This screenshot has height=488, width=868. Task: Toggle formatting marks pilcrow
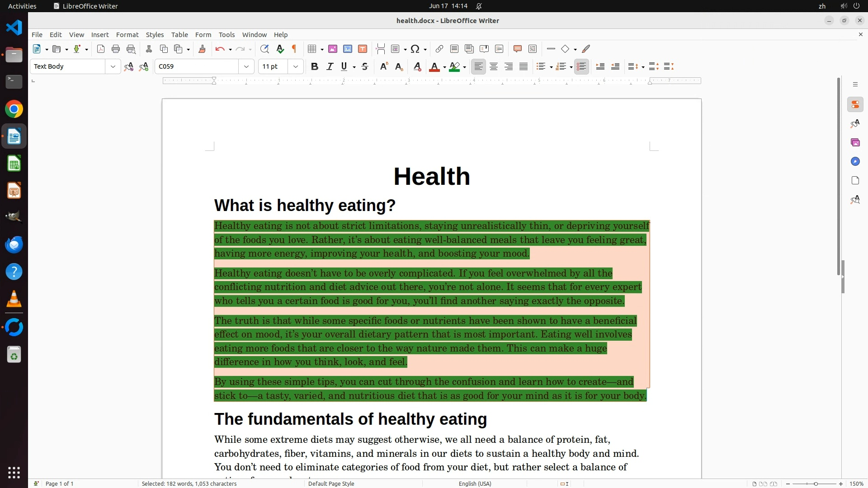tap(294, 49)
